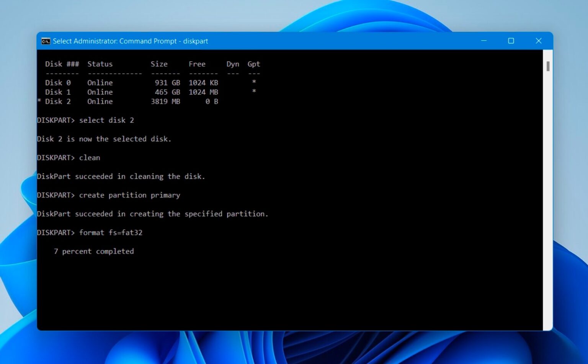
Task: Click the Dyn column header
Action: coord(233,64)
